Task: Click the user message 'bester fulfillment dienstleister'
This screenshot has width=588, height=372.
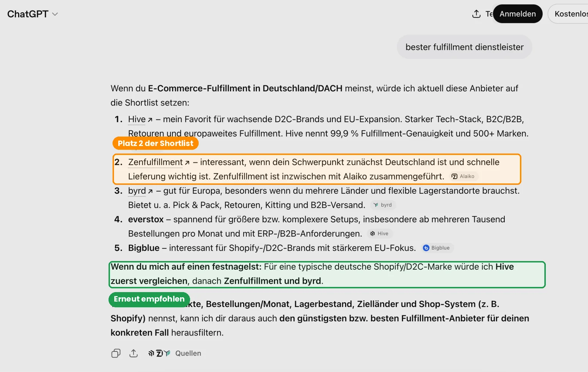Action: pyautogui.click(x=465, y=47)
